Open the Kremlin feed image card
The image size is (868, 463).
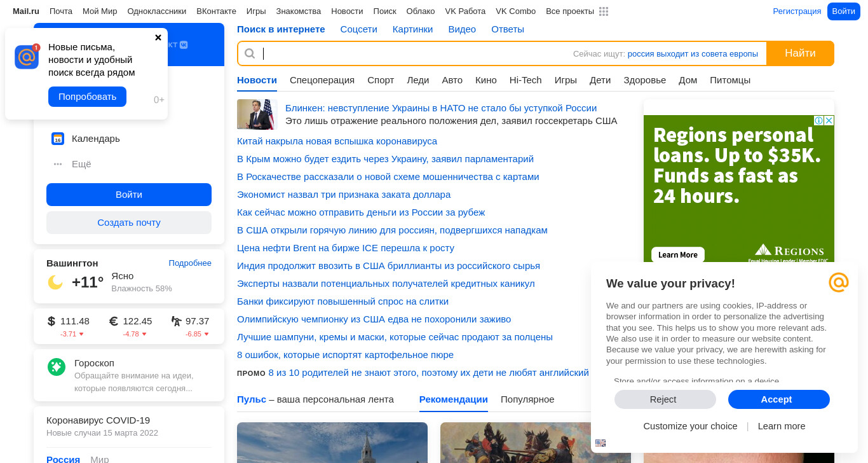pyautogui.click(x=332, y=443)
